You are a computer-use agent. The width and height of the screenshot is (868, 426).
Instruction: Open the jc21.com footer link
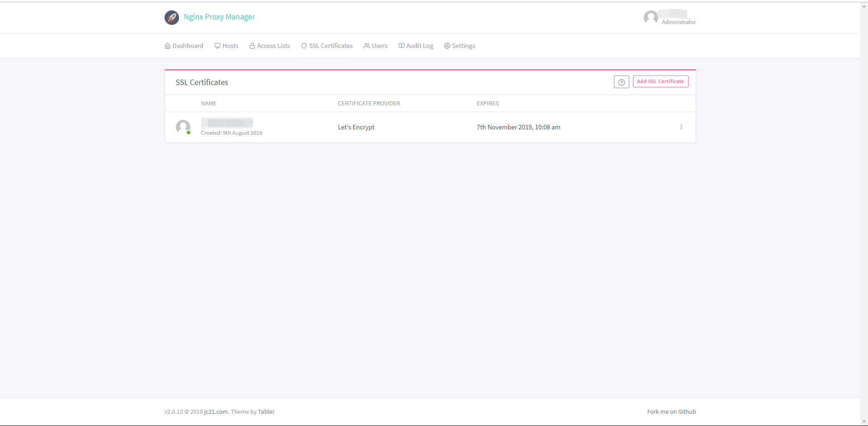click(216, 412)
